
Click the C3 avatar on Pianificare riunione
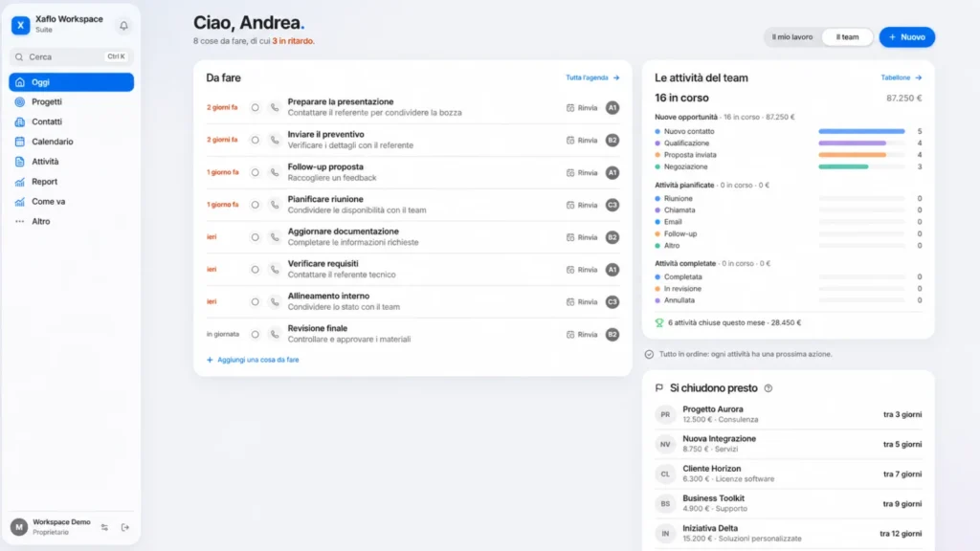tap(612, 205)
